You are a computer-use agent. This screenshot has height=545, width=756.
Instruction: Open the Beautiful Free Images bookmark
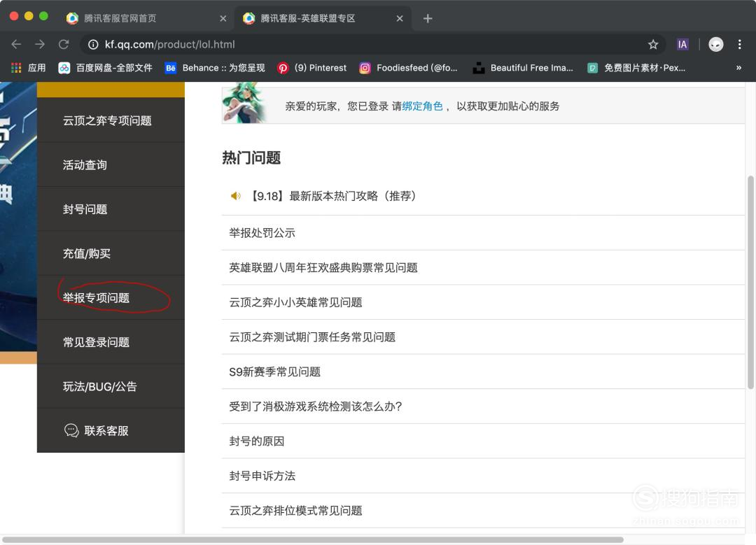(x=523, y=68)
